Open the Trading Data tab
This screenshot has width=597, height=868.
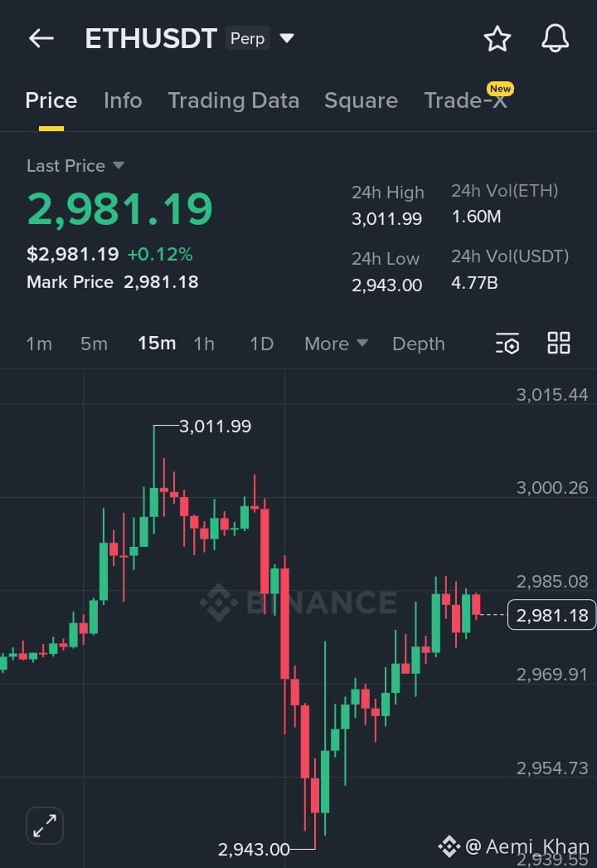point(234,100)
